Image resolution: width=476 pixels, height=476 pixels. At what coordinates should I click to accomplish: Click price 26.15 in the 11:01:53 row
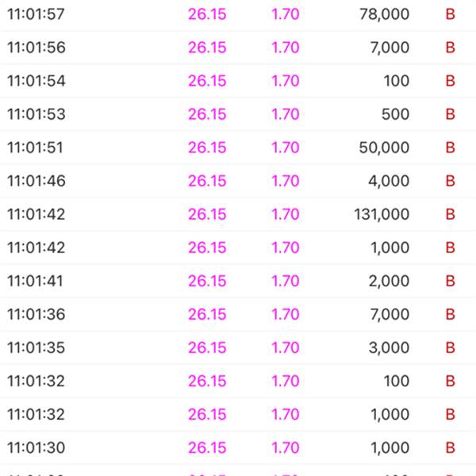click(x=207, y=114)
